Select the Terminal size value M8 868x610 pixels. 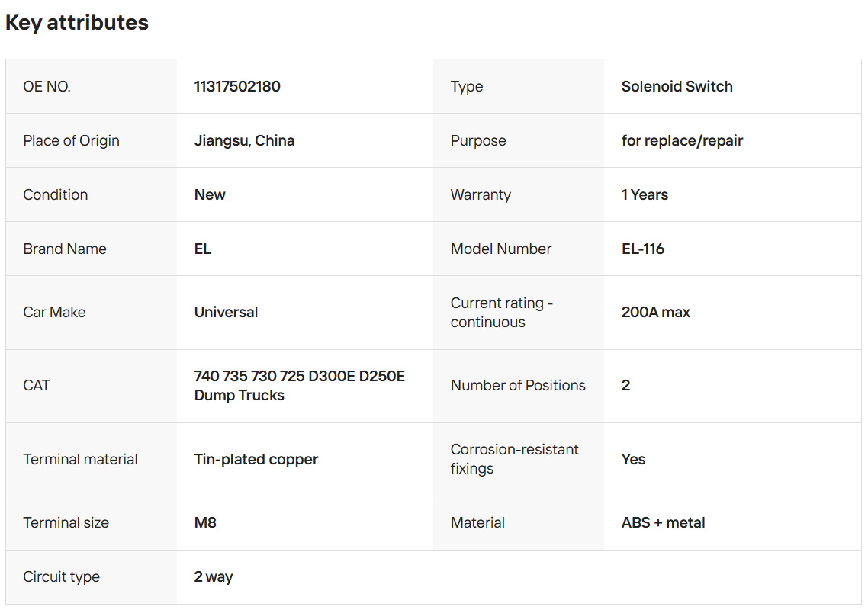click(205, 522)
